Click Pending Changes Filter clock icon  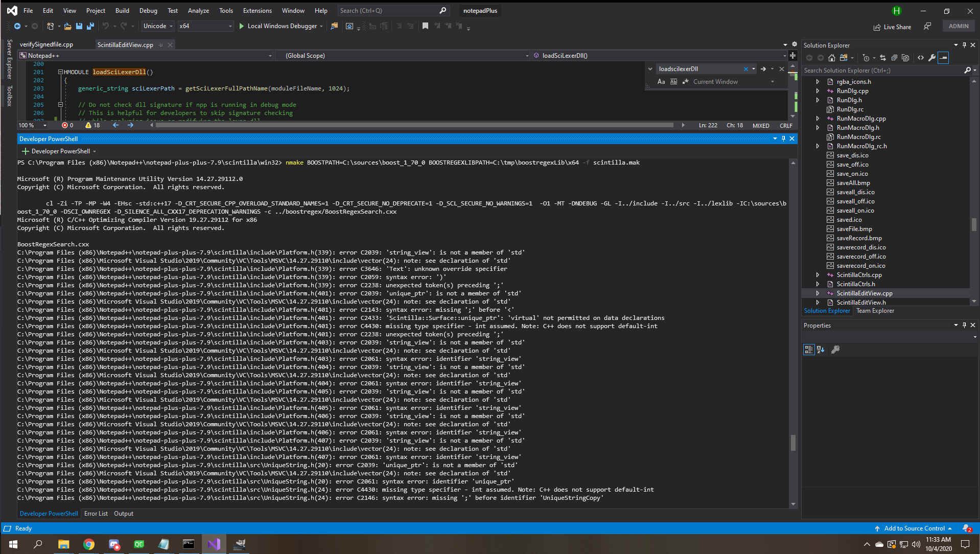[866, 58]
